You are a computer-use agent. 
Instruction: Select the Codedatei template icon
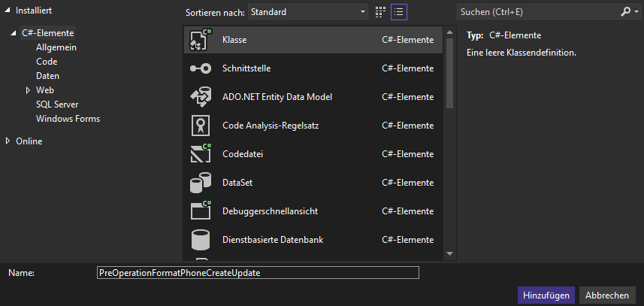[x=200, y=154]
